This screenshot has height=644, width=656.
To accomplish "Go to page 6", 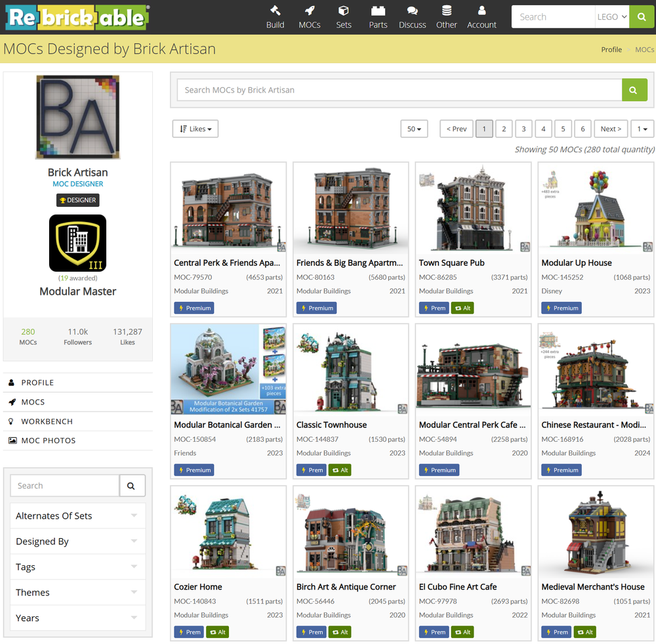I will click(x=583, y=129).
